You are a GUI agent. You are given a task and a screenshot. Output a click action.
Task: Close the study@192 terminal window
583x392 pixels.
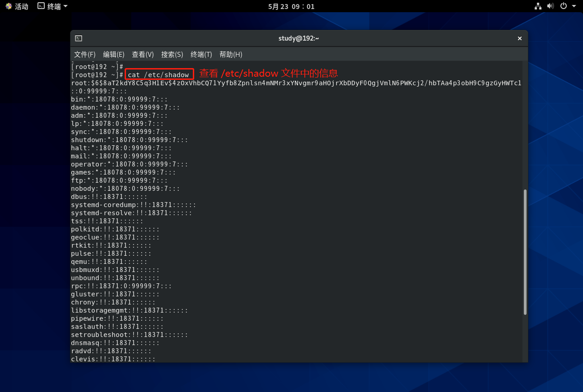(x=519, y=38)
